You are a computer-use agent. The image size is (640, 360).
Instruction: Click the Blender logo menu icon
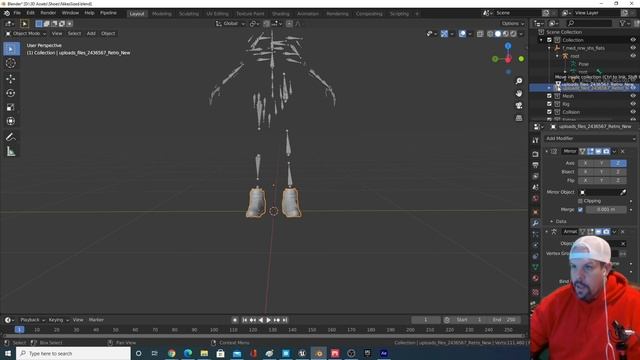click(7, 13)
